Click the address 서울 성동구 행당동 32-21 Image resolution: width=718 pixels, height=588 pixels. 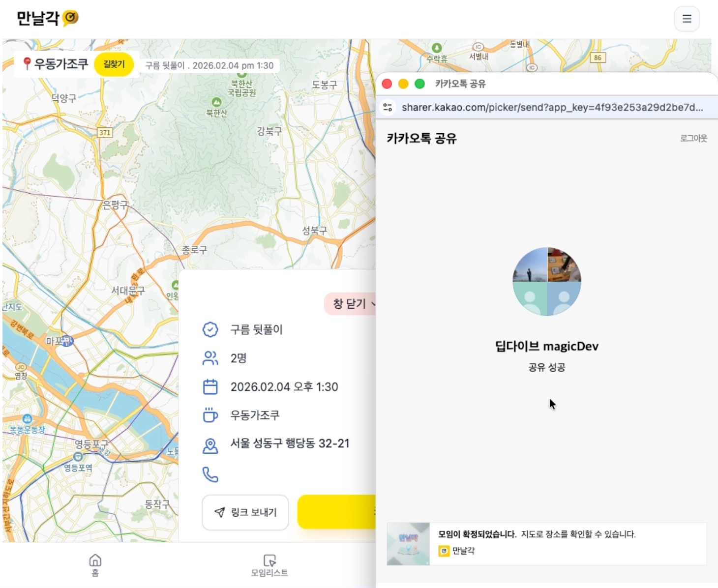290,443
